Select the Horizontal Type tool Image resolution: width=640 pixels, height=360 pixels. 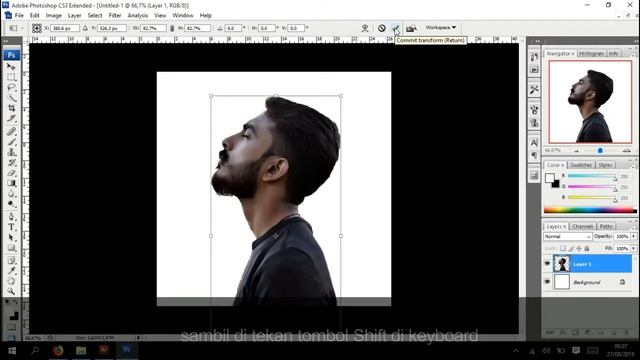(11, 227)
